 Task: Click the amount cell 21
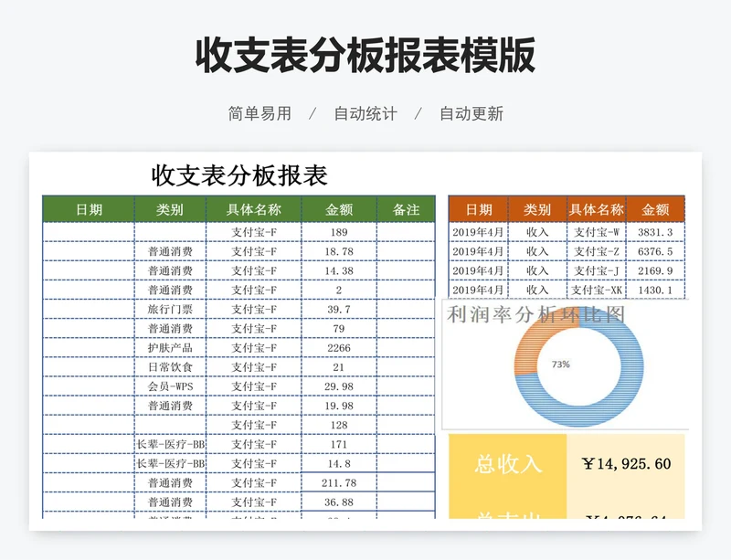(x=339, y=367)
